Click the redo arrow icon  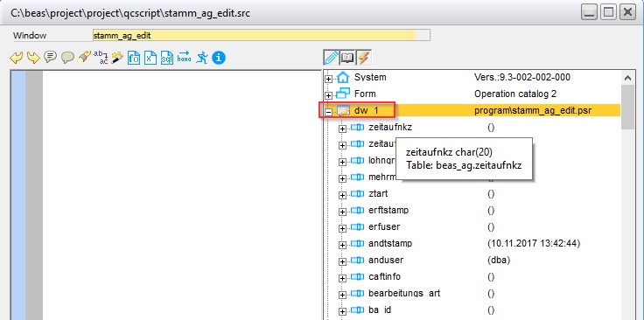33,58
